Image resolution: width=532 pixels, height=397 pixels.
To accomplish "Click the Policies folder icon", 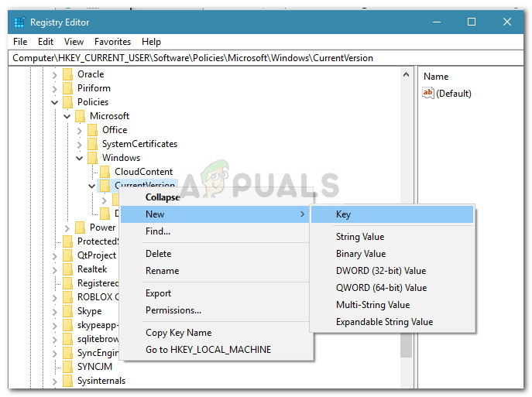I will (x=68, y=102).
